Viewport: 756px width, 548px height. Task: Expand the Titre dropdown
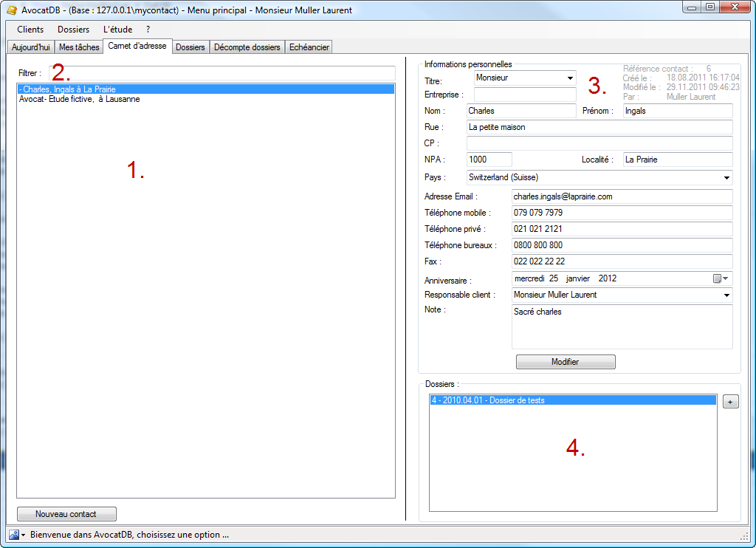pos(570,78)
